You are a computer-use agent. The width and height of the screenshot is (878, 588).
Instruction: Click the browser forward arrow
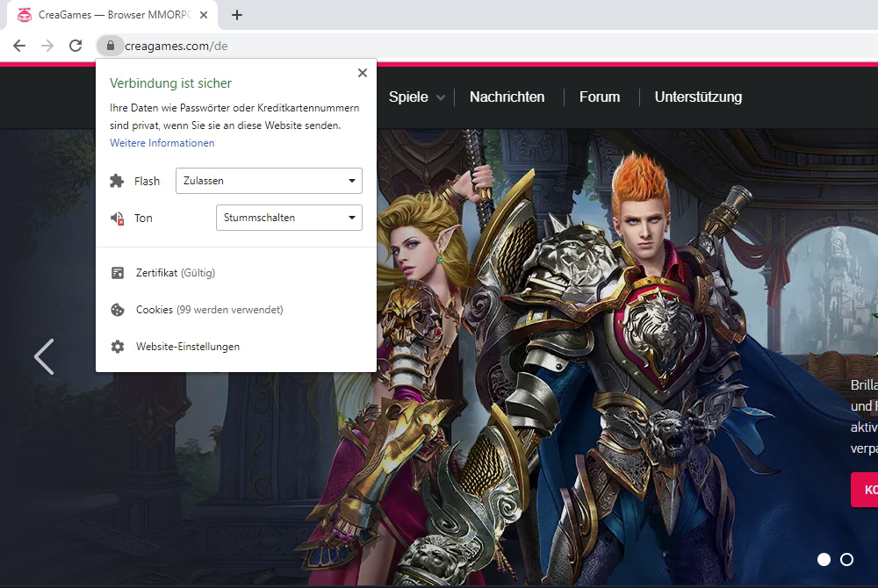pos(47,46)
